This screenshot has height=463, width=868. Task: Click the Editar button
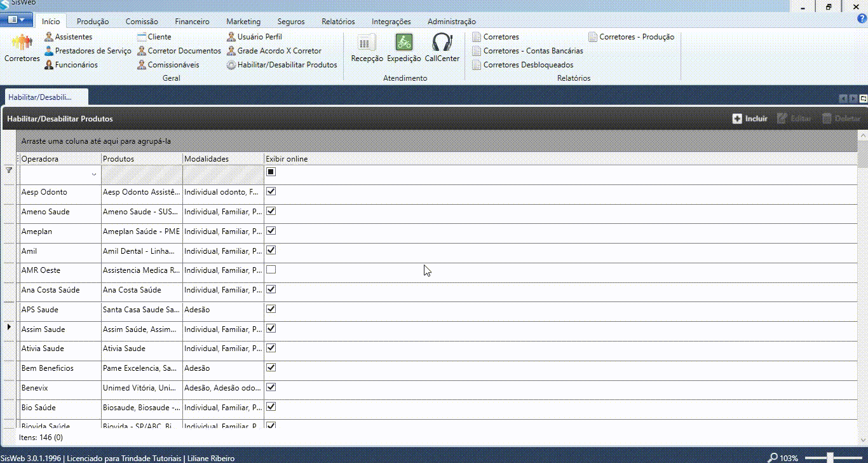click(x=794, y=118)
